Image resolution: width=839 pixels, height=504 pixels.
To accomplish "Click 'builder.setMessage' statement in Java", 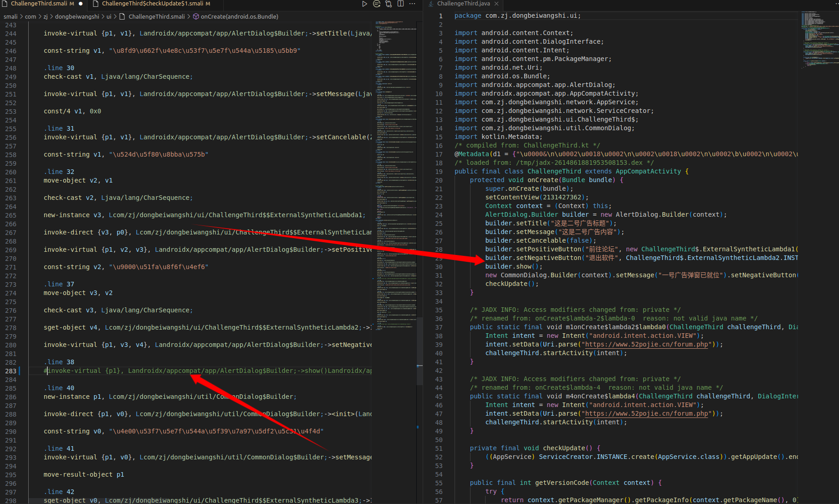I will click(554, 232).
